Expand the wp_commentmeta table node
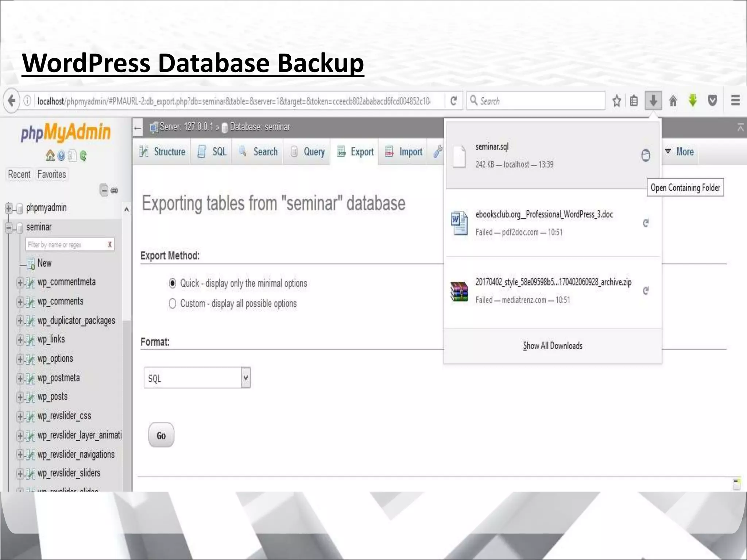This screenshot has width=747, height=560. (20, 283)
